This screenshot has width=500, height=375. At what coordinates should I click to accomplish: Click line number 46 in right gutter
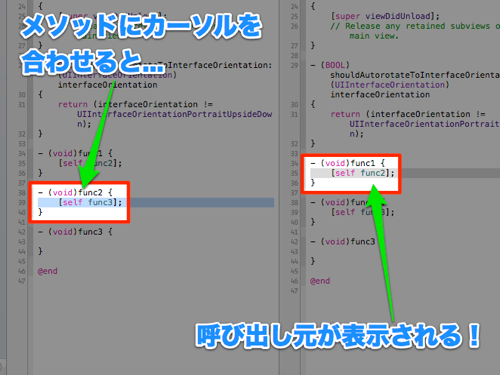tap(294, 281)
